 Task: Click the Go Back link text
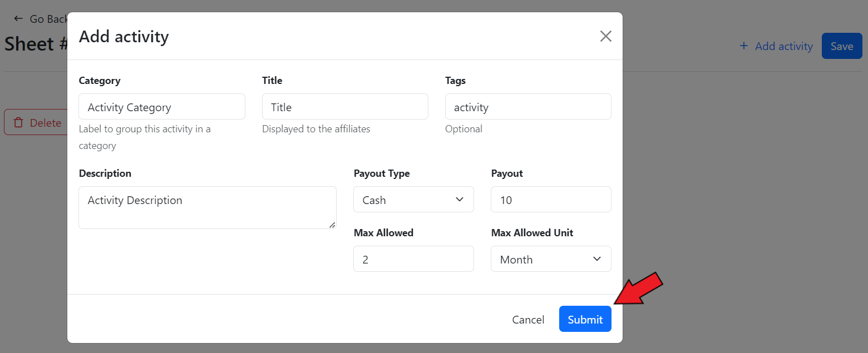click(48, 19)
